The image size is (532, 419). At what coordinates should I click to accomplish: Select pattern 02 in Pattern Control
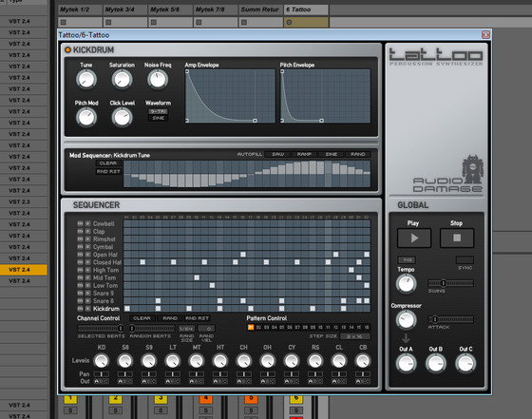click(258, 327)
